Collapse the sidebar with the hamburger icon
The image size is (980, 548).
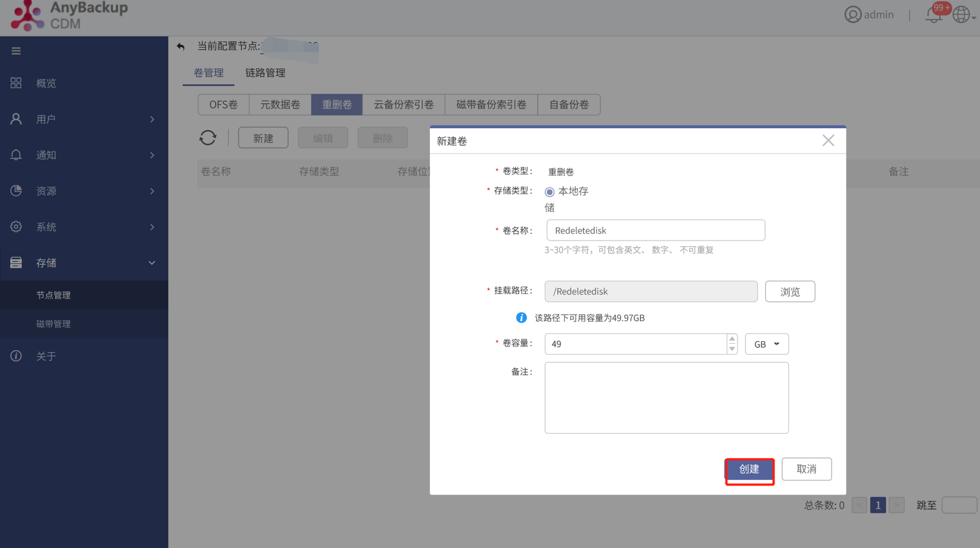point(16,50)
